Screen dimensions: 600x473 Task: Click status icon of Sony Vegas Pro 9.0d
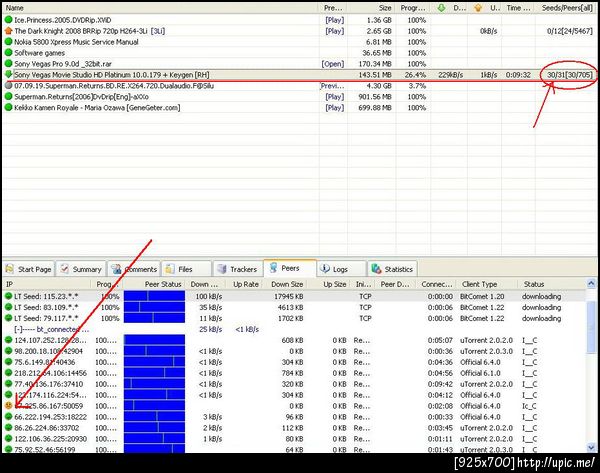(8, 64)
